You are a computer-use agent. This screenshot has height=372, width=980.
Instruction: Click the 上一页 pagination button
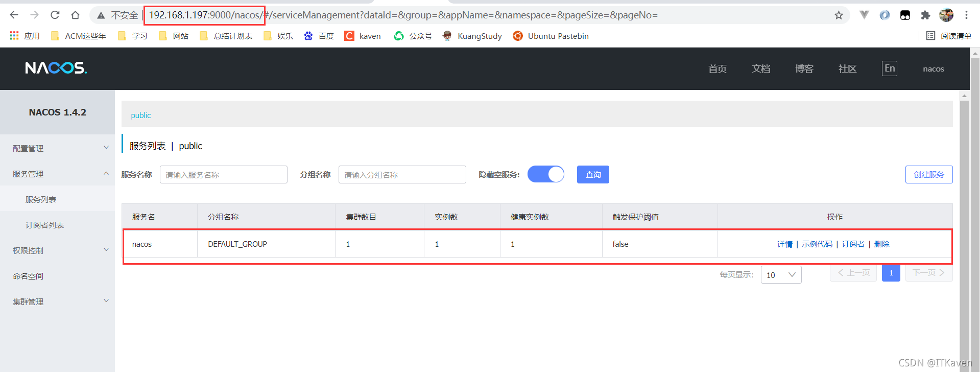coord(853,273)
